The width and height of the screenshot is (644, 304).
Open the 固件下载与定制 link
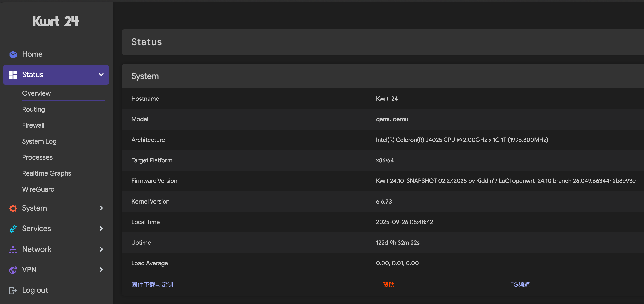coord(152,284)
